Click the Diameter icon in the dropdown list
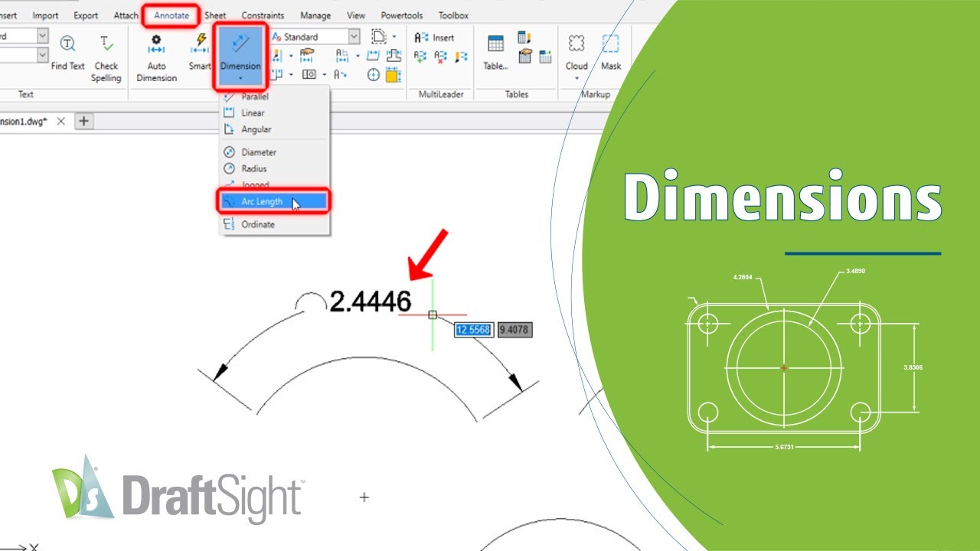 pyautogui.click(x=228, y=152)
